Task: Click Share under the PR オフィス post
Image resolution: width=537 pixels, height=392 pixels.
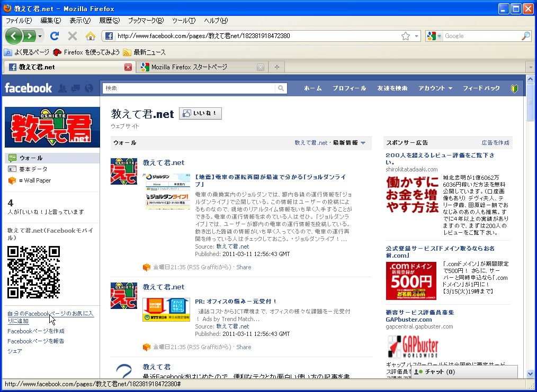Action: point(244,347)
